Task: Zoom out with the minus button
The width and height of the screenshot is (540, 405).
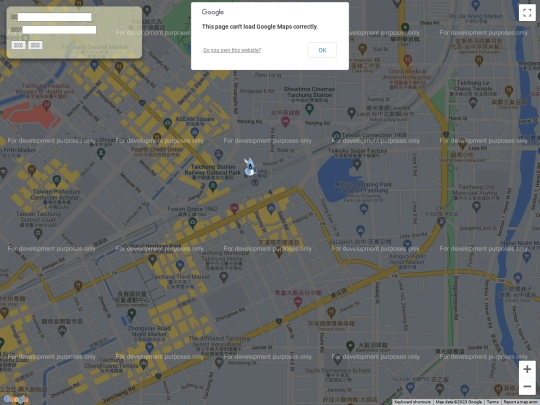Action: pyautogui.click(x=527, y=386)
